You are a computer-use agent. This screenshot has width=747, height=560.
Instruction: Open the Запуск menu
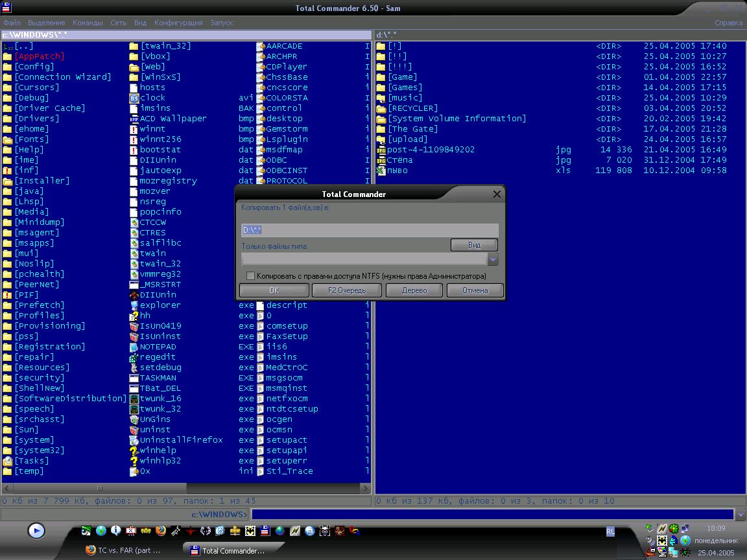(x=222, y=23)
